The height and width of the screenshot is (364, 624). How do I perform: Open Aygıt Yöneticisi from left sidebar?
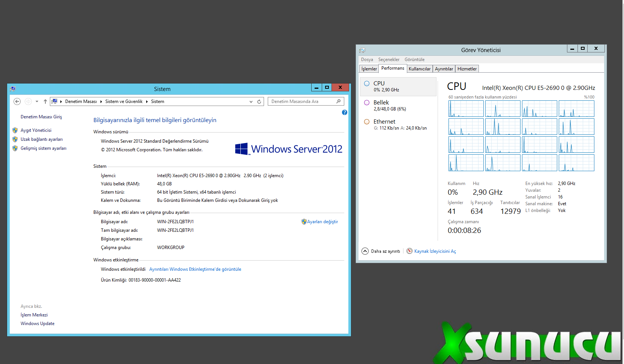(36, 130)
